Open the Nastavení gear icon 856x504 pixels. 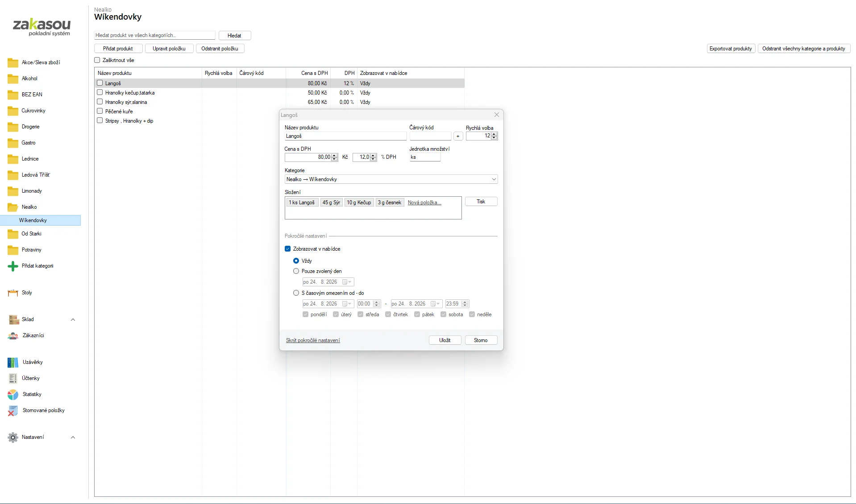13,438
